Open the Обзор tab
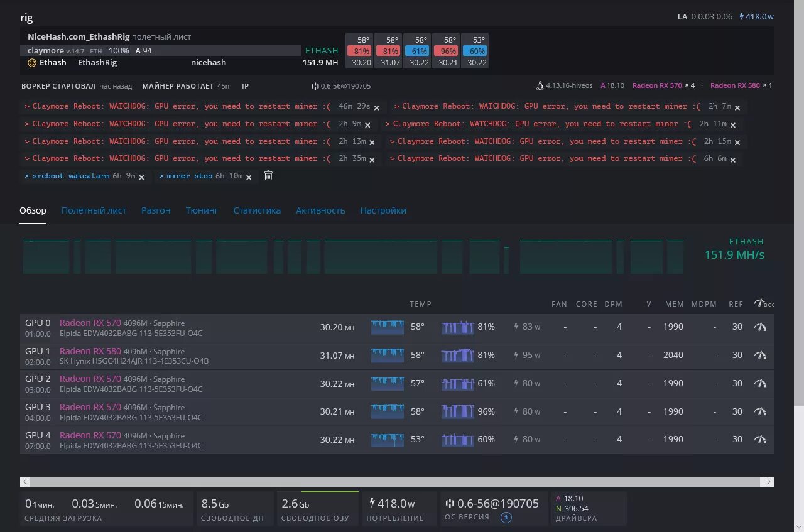804x532 pixels. (33, 210)
